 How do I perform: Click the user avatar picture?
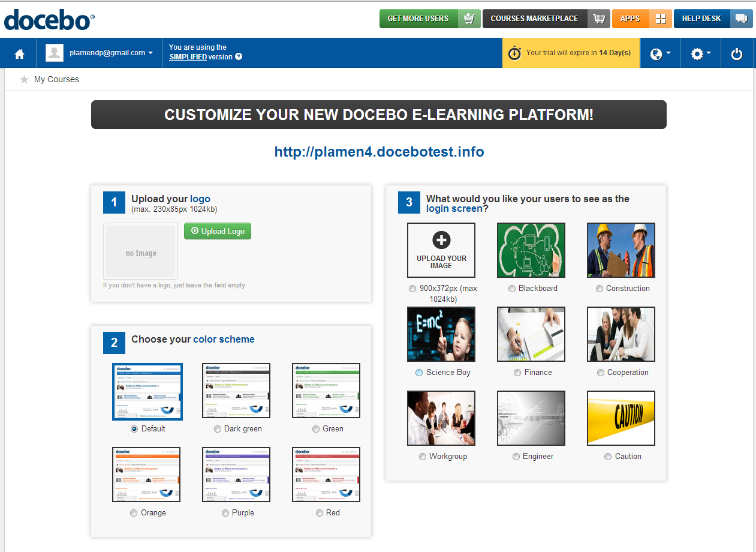[55, 53]
